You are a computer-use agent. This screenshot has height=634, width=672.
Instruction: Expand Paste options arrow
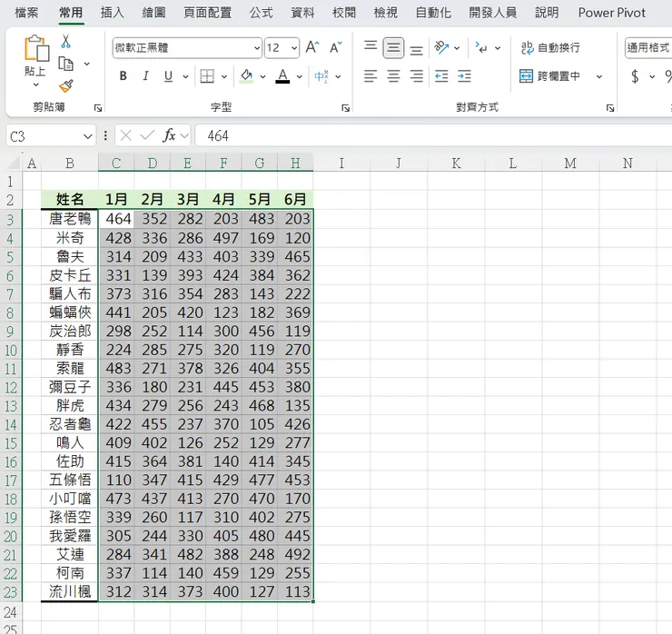36,84
